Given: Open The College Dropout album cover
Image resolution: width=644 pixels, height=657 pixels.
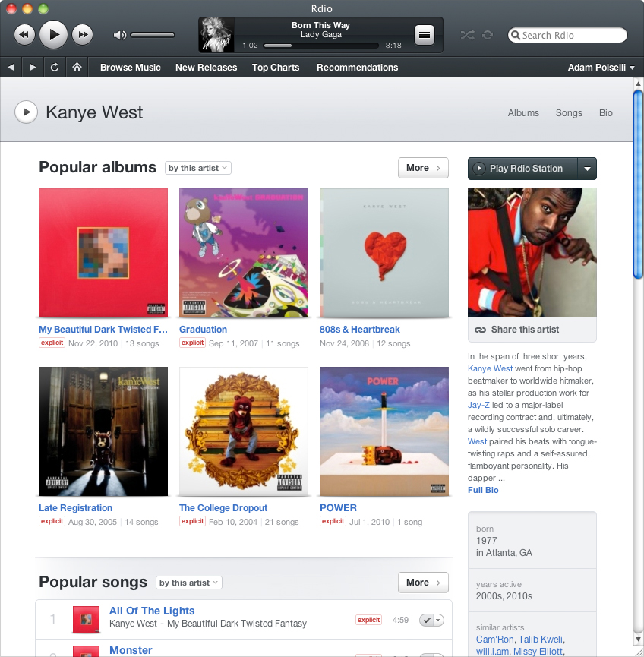Looking at the screenshot, I should click(244, 431).
